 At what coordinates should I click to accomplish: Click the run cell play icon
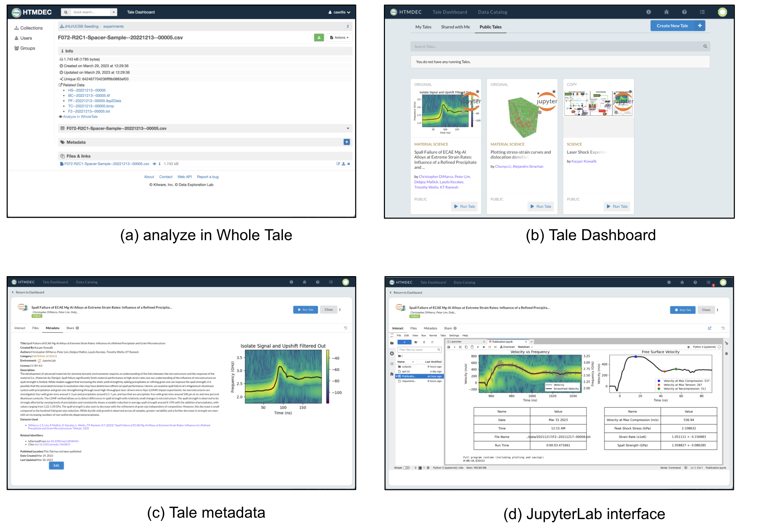point(478,347)
